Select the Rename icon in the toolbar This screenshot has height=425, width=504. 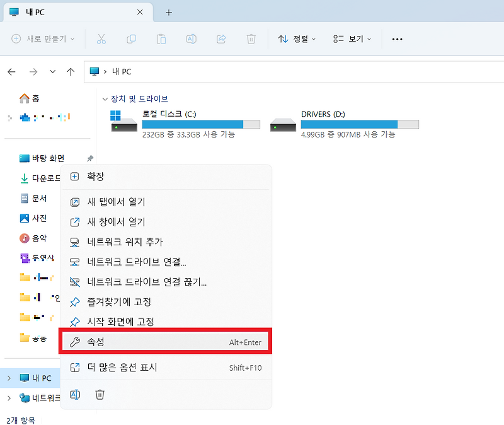pyautogui.click(x=191, y=38)
